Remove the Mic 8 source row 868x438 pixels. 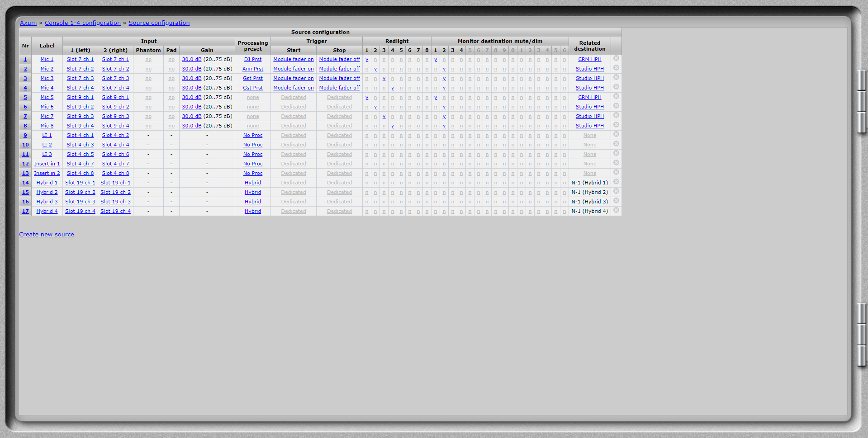click(x=616, y=125)
